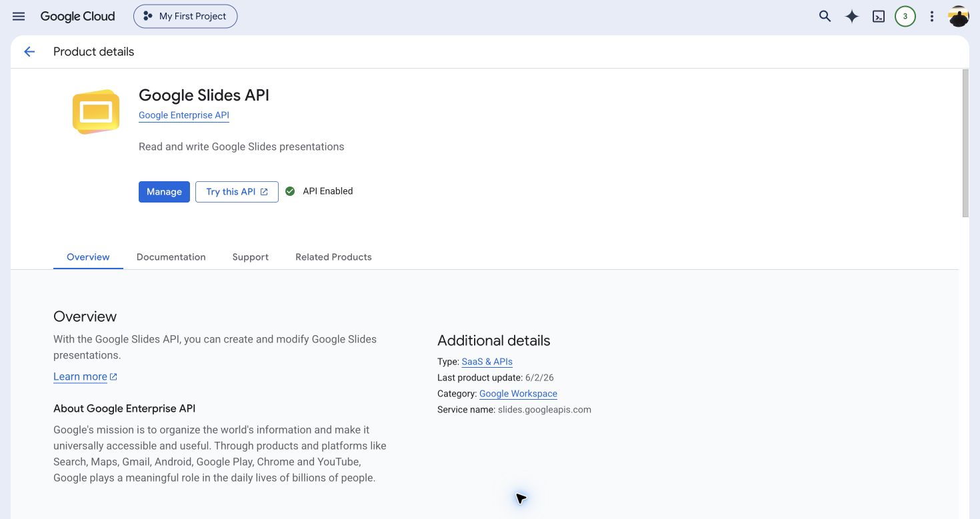
Task: Open the account profile avatar
Action: pos(959,17)
